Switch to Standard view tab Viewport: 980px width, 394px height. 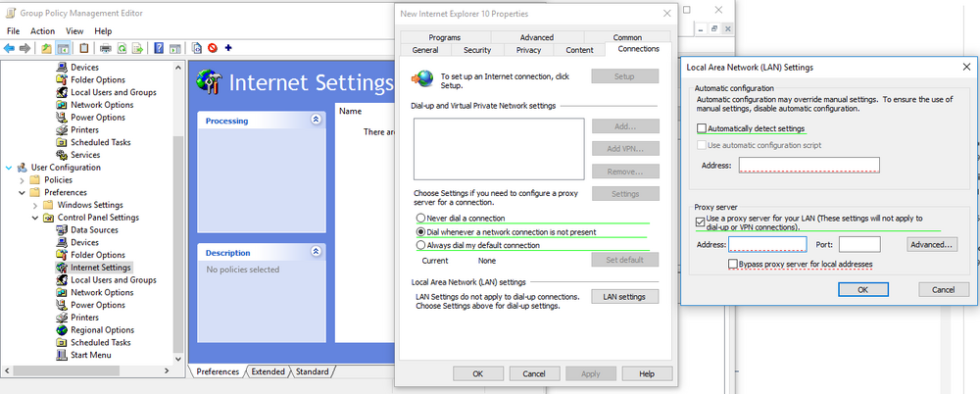point(312,371)
